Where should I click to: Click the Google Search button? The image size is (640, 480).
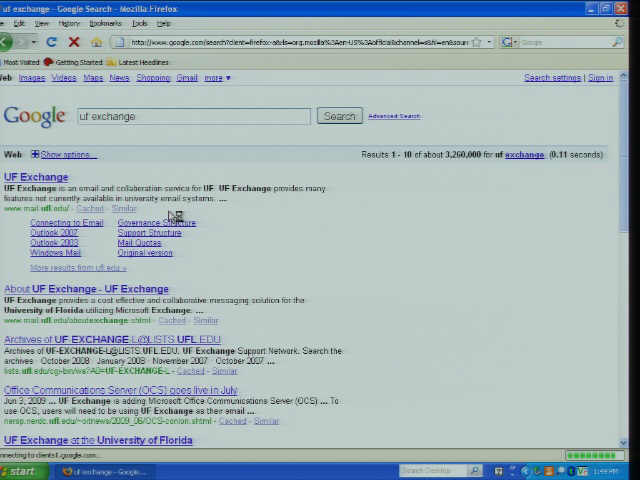(340, 116)
